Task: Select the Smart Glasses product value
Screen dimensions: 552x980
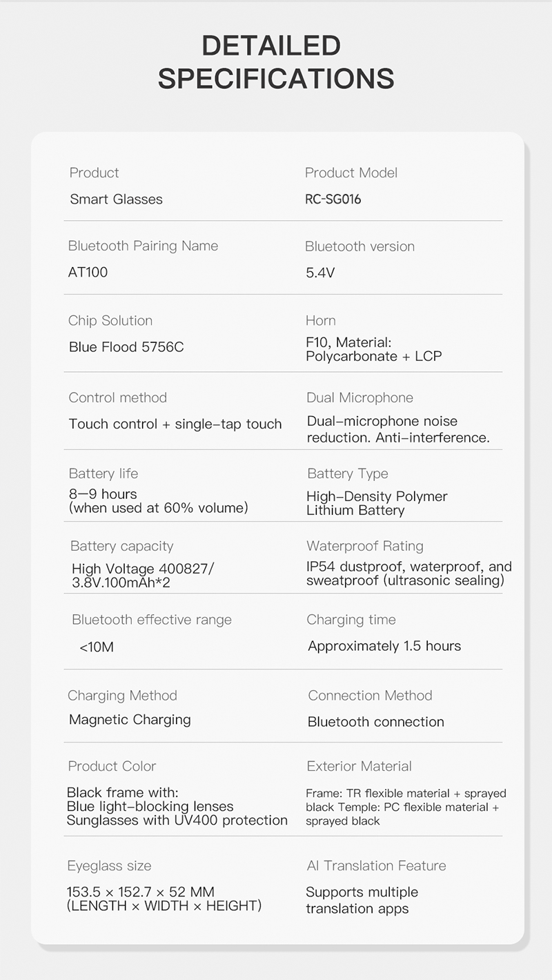Action: 116,199
